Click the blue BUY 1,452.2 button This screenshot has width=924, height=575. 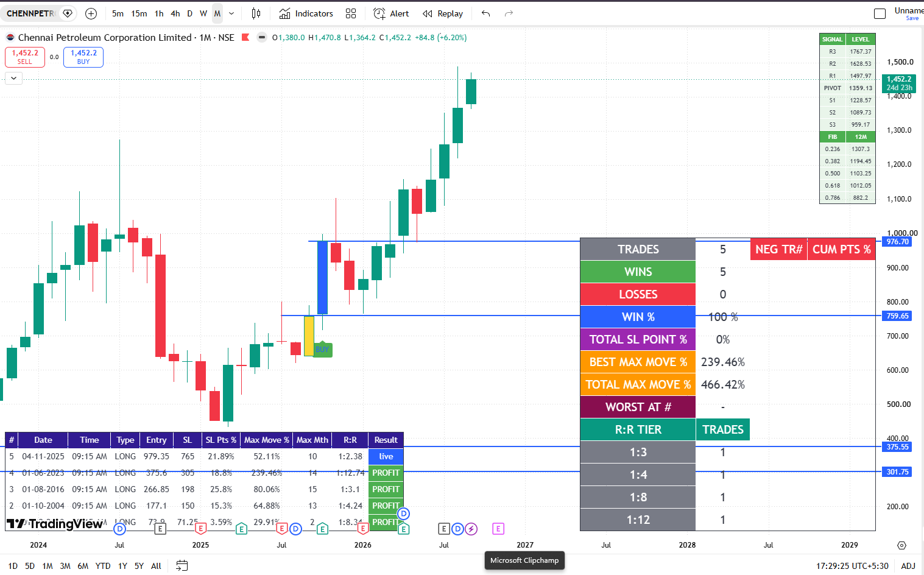point(83,57)
